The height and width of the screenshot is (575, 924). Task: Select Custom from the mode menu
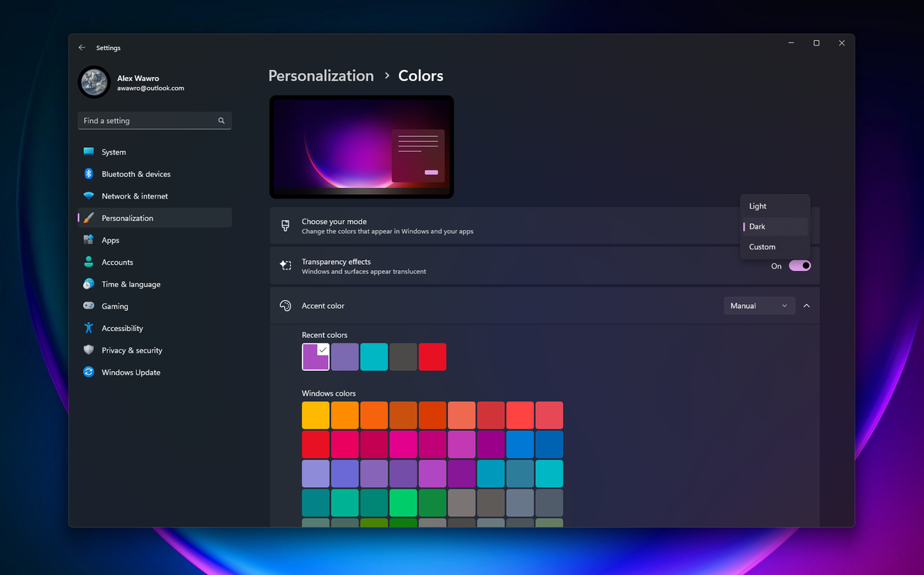click(x=774, y=246)
